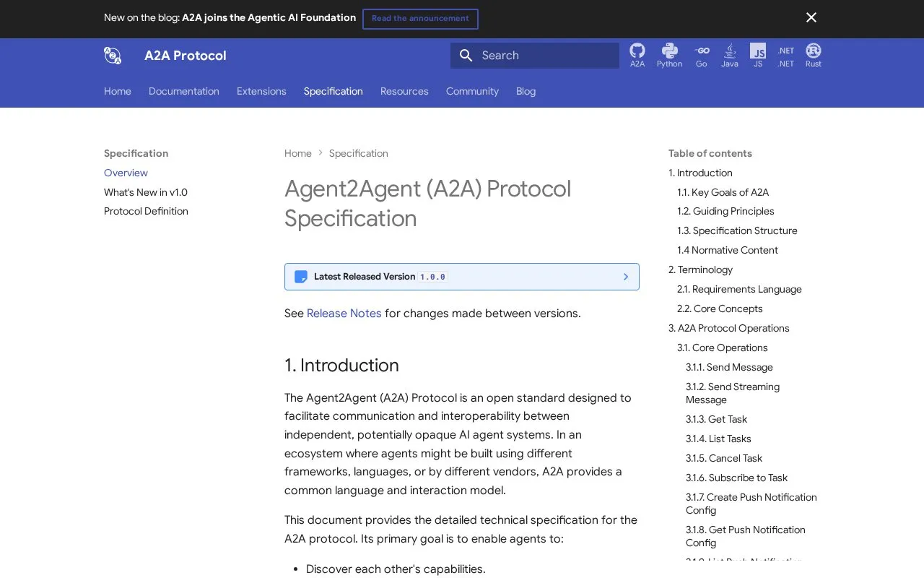Jump to 3.1.6. Subscribe to Task

[x=736, y=478]
